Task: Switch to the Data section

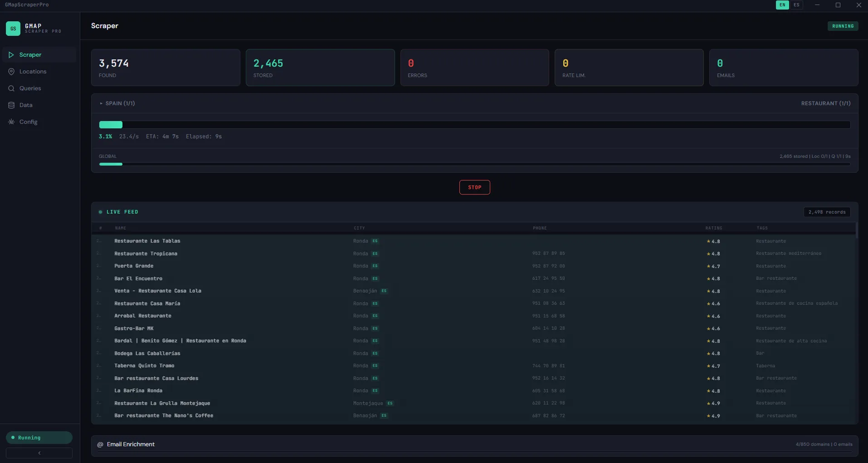Action: [26, 105]
